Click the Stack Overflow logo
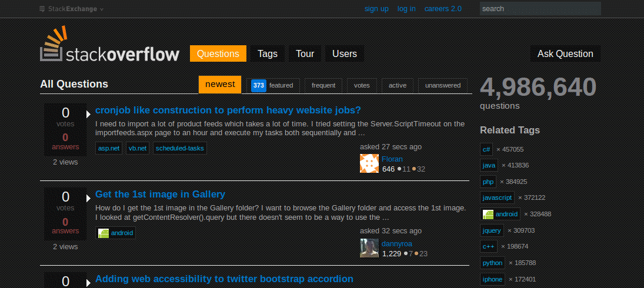Screen dimensions: 644x288 point(109,44)
